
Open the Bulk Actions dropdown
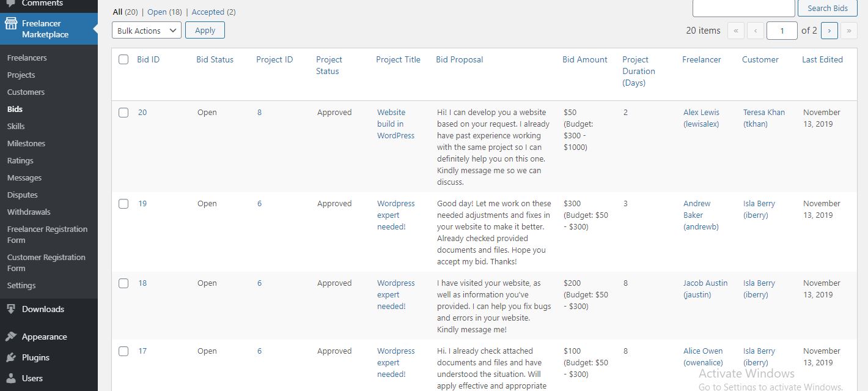[147, 31]
